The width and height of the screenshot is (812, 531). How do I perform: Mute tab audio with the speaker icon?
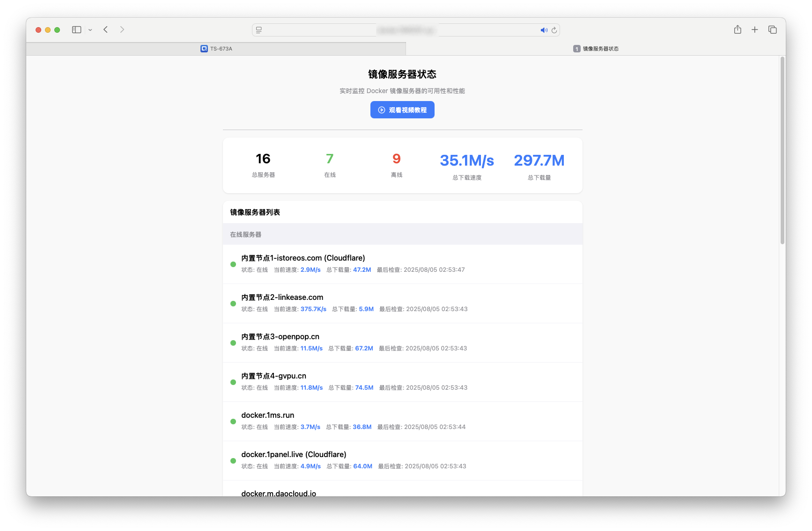(x=544, y=29)
